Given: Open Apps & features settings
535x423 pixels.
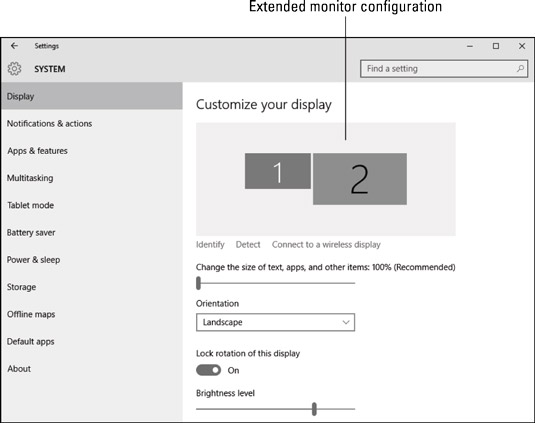Looking at the screenshot, I should pyautogui.click(x=91, y=151).
